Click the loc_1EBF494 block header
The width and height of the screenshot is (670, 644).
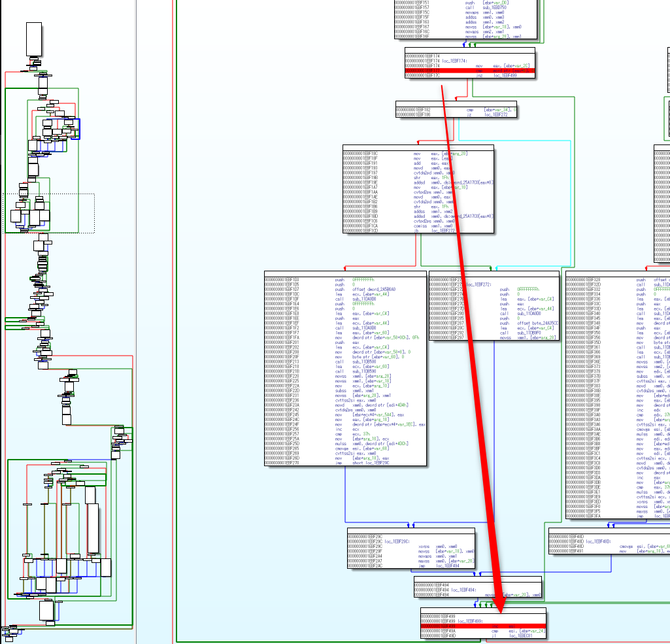463,588
